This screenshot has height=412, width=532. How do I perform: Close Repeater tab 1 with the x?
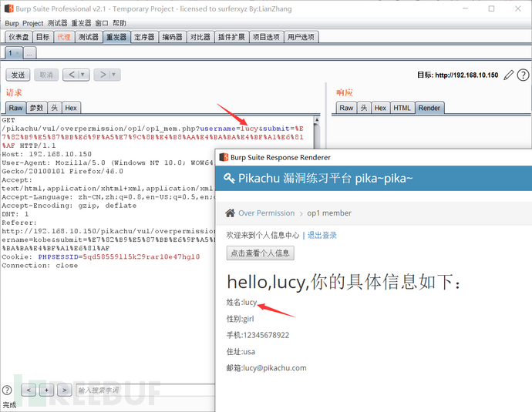point(17,53)
